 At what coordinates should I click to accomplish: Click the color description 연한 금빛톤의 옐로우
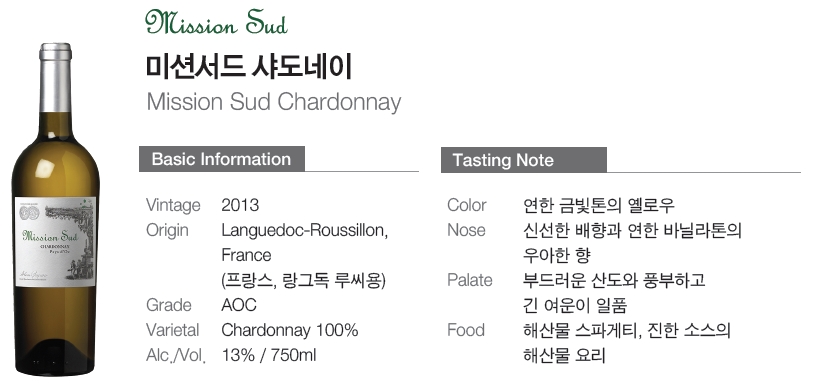[x=599, y=205]
